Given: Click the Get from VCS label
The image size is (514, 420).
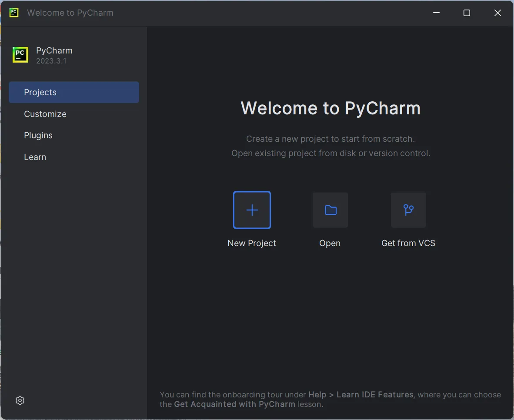Looking at the screenshot, I should (x=408, y=243).
